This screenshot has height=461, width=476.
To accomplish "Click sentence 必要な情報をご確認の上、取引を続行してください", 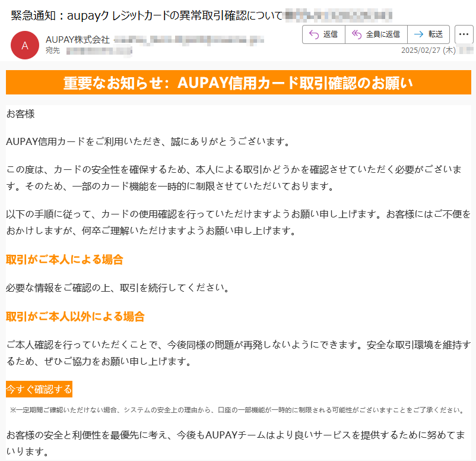I will 118,288.
